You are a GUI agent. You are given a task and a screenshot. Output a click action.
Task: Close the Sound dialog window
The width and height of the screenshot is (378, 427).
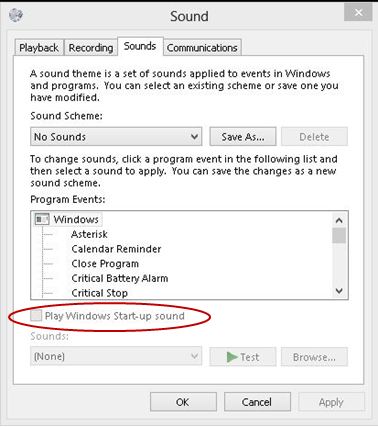358,13
